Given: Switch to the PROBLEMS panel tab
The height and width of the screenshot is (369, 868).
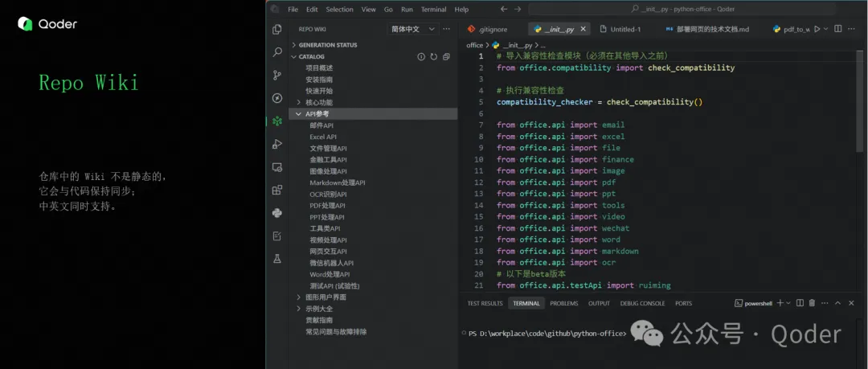Looking at the screenshot, I should click(563, 304).
